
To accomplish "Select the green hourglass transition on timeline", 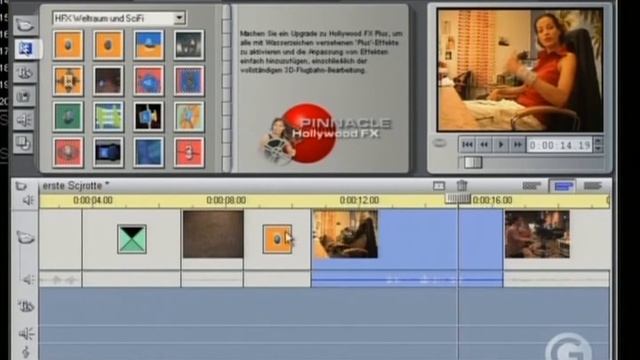I will tap(132, 239).
